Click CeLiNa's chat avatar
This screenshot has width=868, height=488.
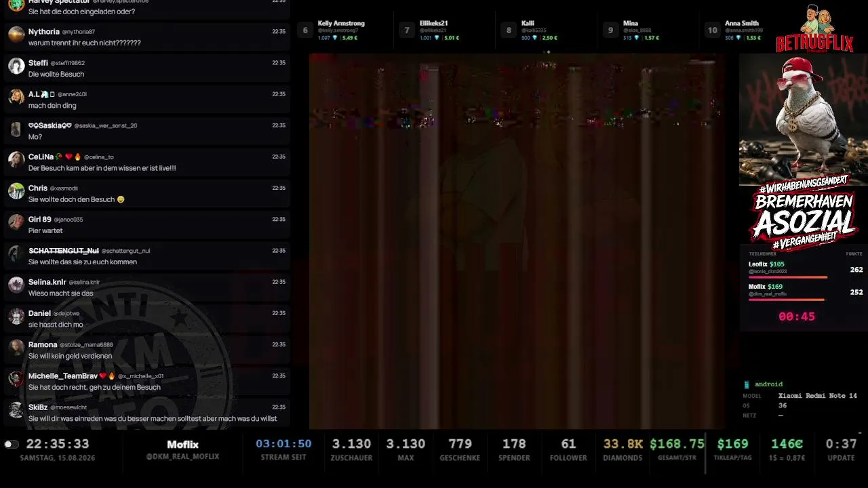pos(16,159)
